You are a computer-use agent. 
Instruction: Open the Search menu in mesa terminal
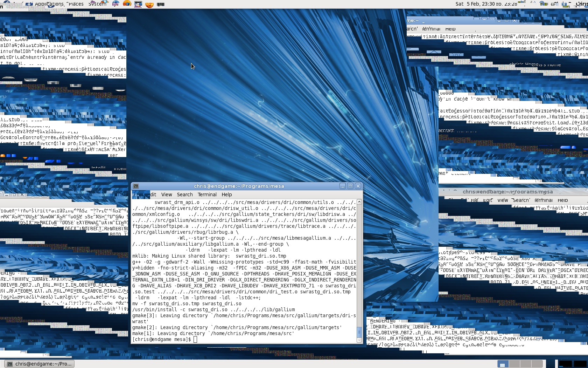tap(184, 195)
